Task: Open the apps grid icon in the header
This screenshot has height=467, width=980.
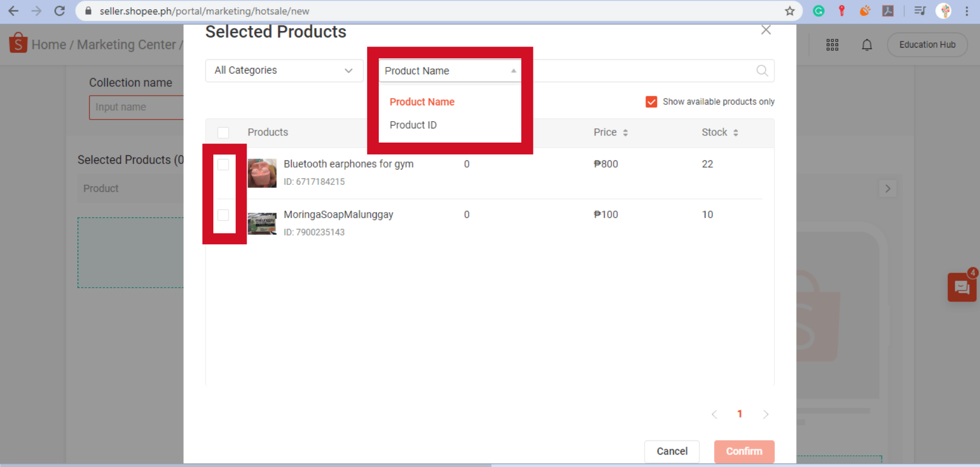Action: 832,45
